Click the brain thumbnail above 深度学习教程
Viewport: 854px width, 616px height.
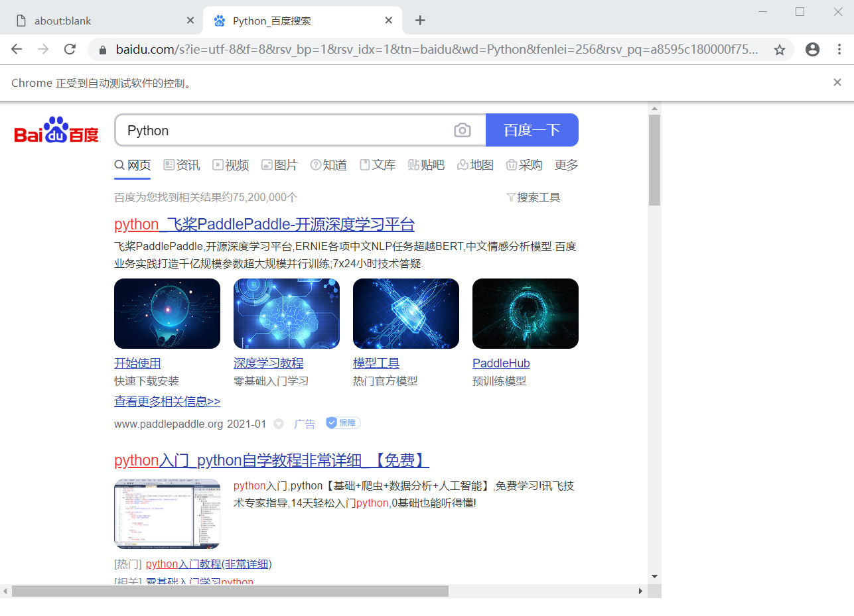point(287,314)
